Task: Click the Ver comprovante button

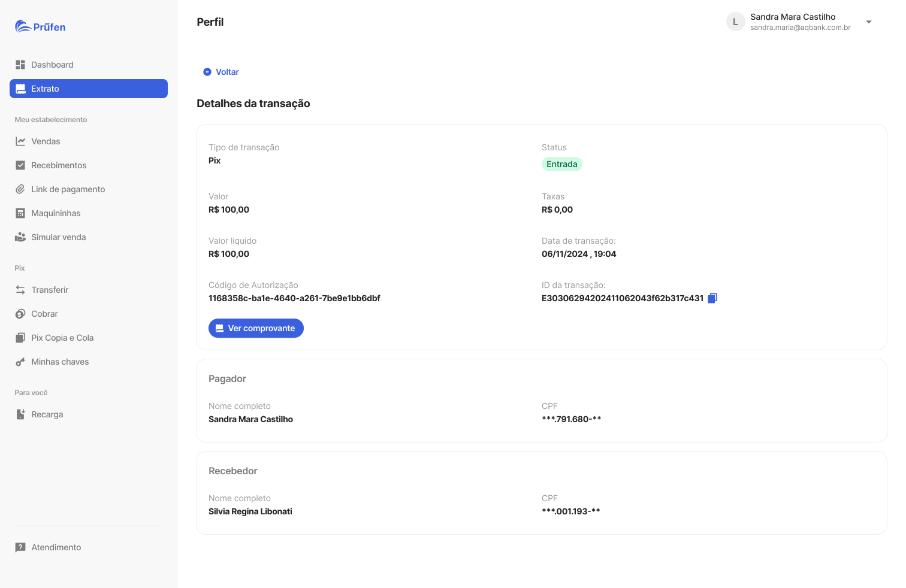Action: pos(256,328)
